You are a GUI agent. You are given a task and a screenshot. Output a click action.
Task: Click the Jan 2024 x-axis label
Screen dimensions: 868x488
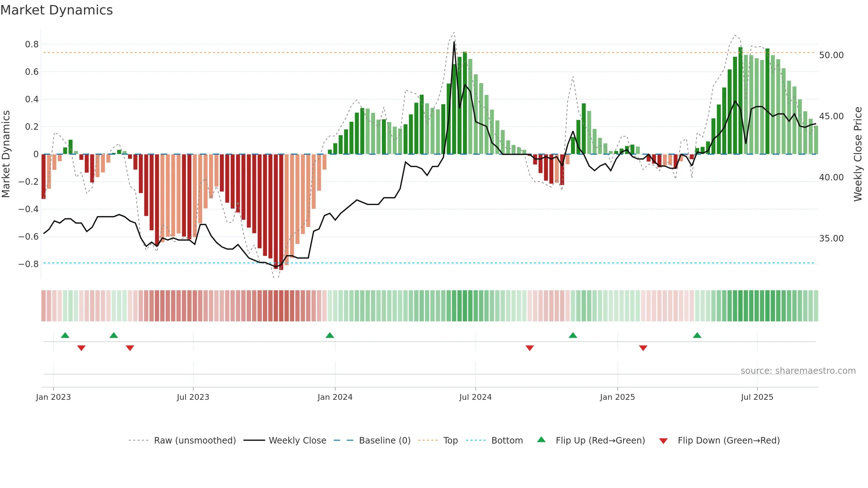(335, 397)
